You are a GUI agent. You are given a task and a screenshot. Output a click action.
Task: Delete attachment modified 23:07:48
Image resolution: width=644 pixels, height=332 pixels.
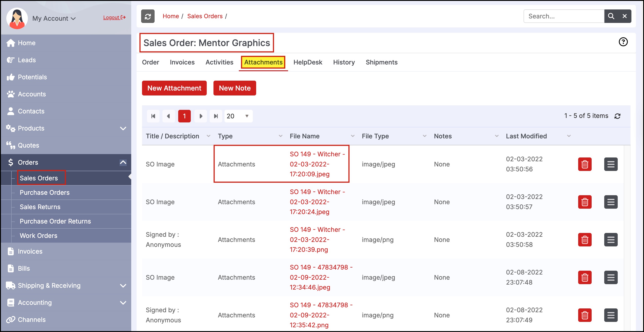pyautogui.click(x=585, y=277)
